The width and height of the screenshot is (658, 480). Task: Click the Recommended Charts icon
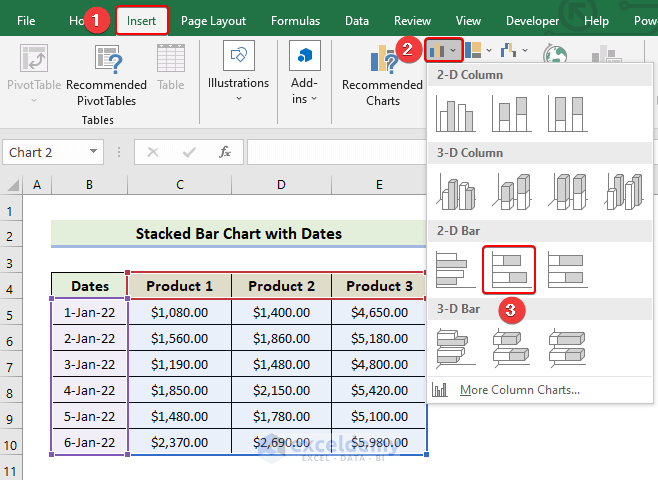pyautogui.click(x=382, y=64)
